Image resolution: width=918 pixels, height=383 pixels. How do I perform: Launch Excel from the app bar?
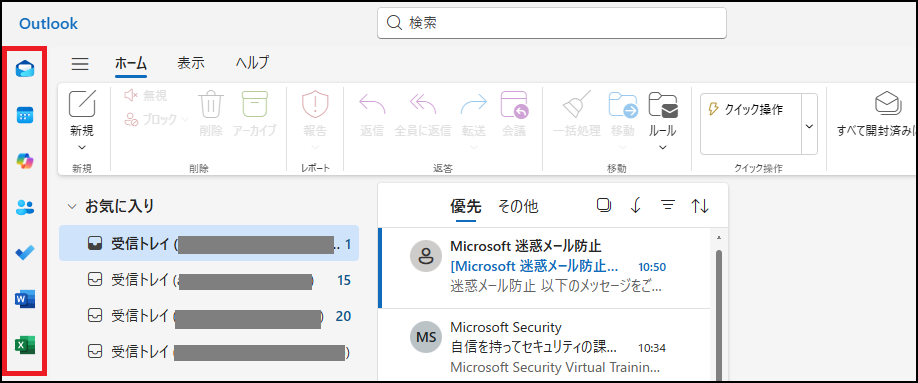25,345
